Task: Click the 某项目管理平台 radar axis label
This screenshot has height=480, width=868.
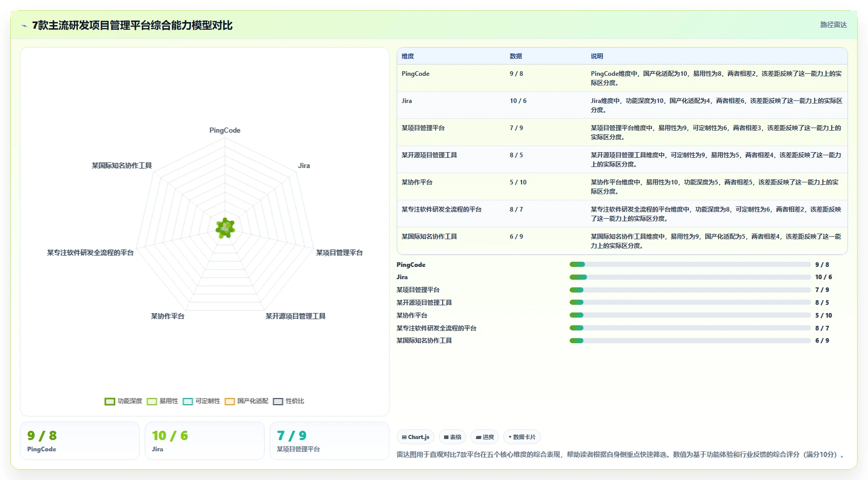Action: pyautogui.click(x=339, y=253)
